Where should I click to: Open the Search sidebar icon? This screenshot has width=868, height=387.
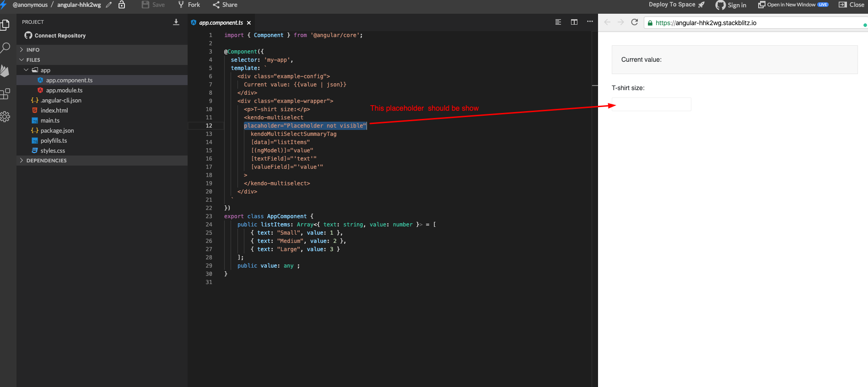5,48
